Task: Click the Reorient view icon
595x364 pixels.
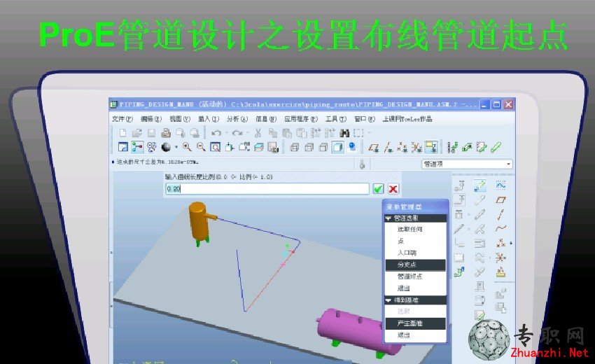Action: 230,147
